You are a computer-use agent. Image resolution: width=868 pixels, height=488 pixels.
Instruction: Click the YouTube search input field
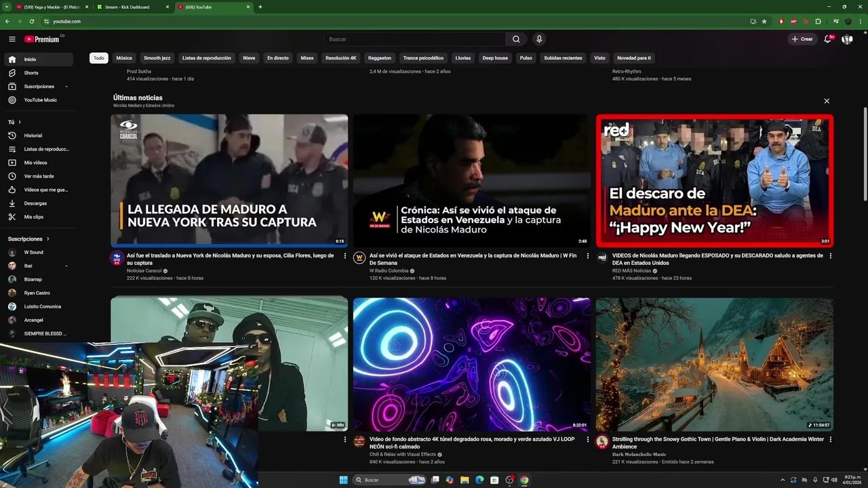(x=414, y=39)
